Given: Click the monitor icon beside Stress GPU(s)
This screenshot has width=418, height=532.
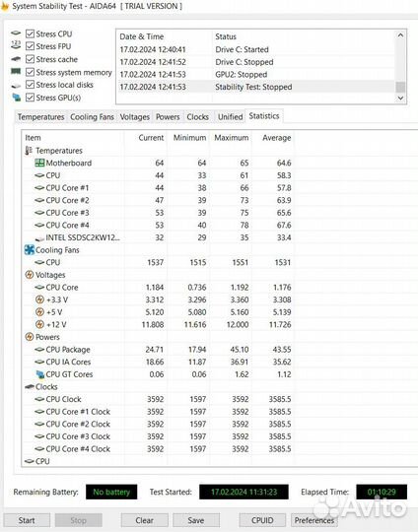Looking at the screenshot, I should [x=16, y=98].
